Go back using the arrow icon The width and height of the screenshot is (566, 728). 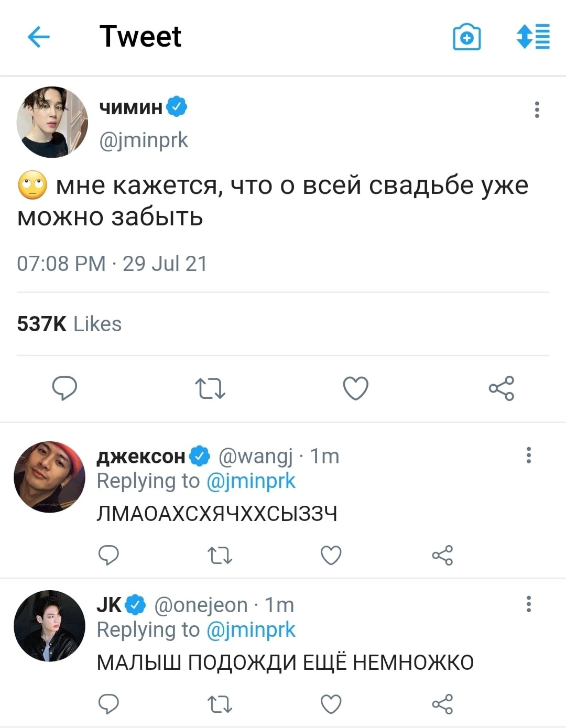pos(38,37)
